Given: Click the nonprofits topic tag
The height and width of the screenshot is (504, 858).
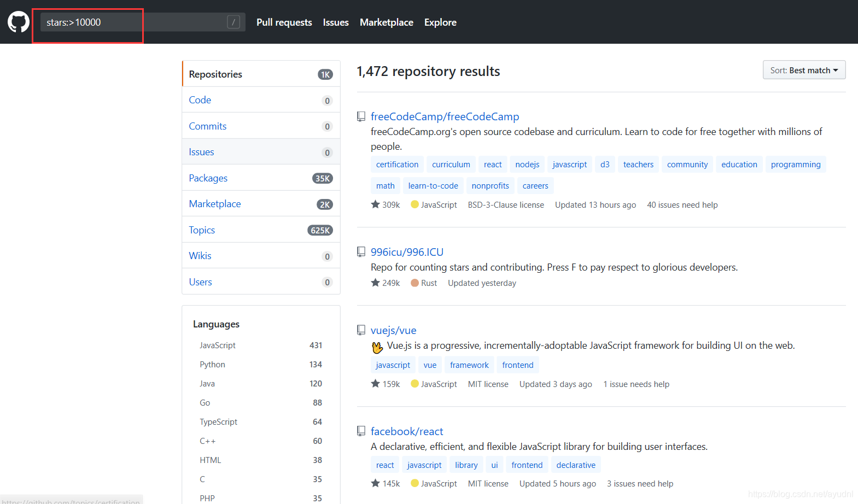Looking at the screenshot, I should [x=491, y=186].
